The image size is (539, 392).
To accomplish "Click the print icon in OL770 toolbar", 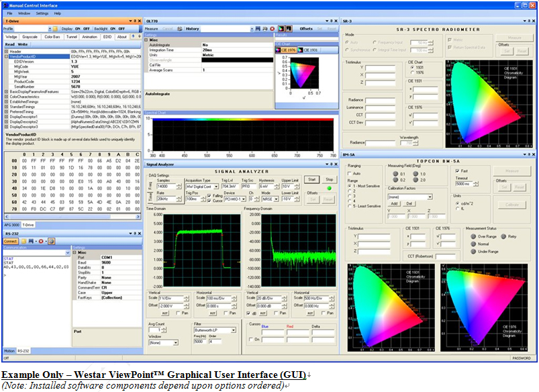I will tap(265, 29).
